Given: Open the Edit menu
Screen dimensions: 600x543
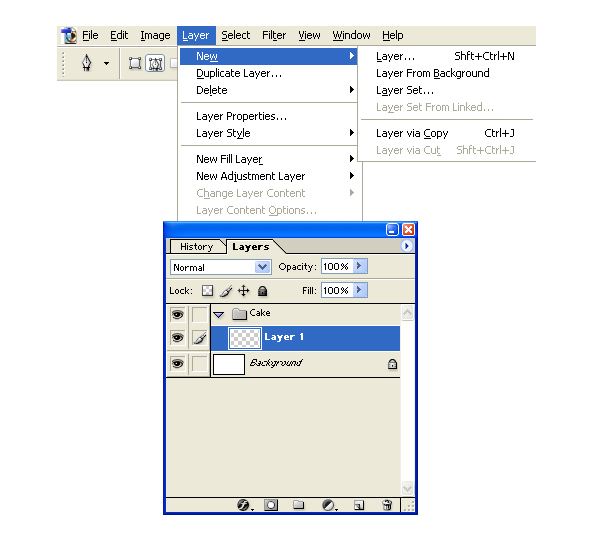Looking at the screenshot, I should pos(119,35).
